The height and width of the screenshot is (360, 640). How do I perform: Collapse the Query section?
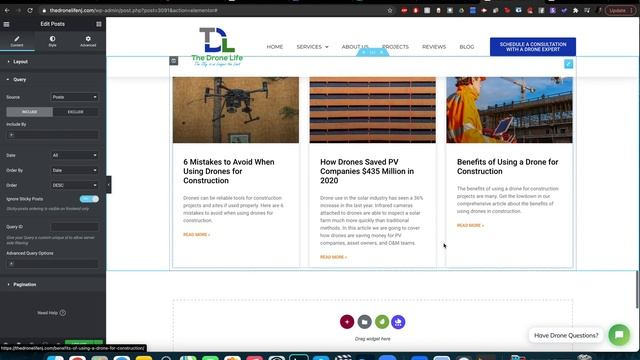53,80
